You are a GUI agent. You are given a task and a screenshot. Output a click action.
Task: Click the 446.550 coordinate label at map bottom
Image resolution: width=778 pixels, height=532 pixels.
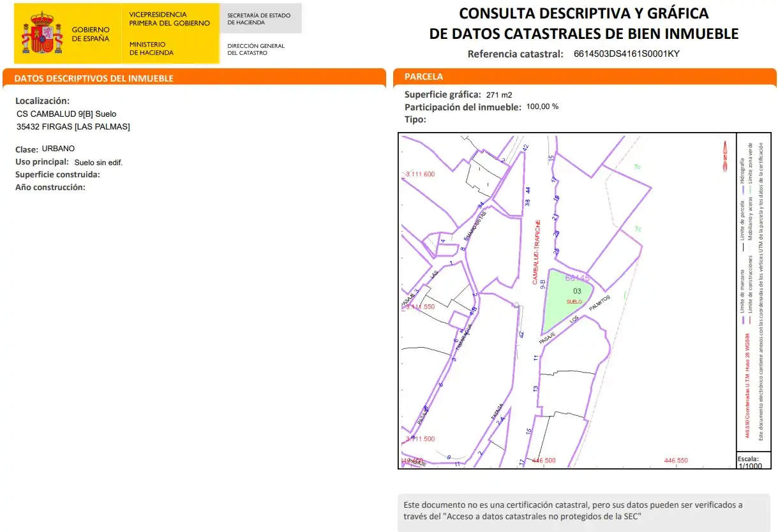tap(677, 461)
